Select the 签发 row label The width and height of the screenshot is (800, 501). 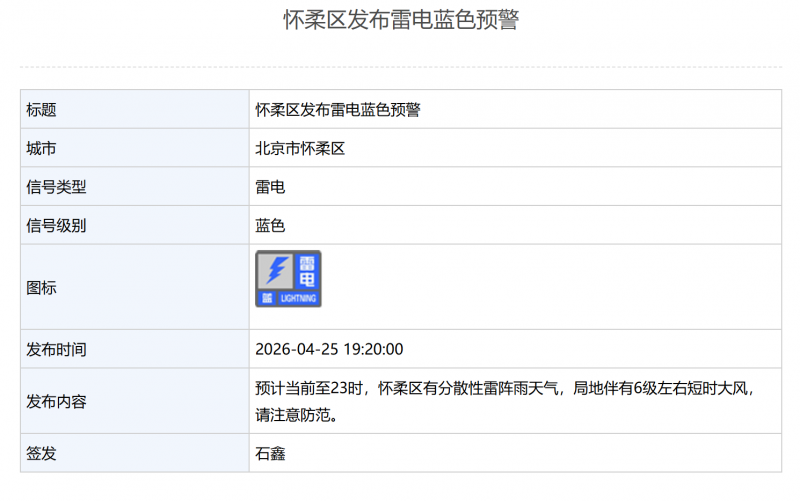(41, 454)
